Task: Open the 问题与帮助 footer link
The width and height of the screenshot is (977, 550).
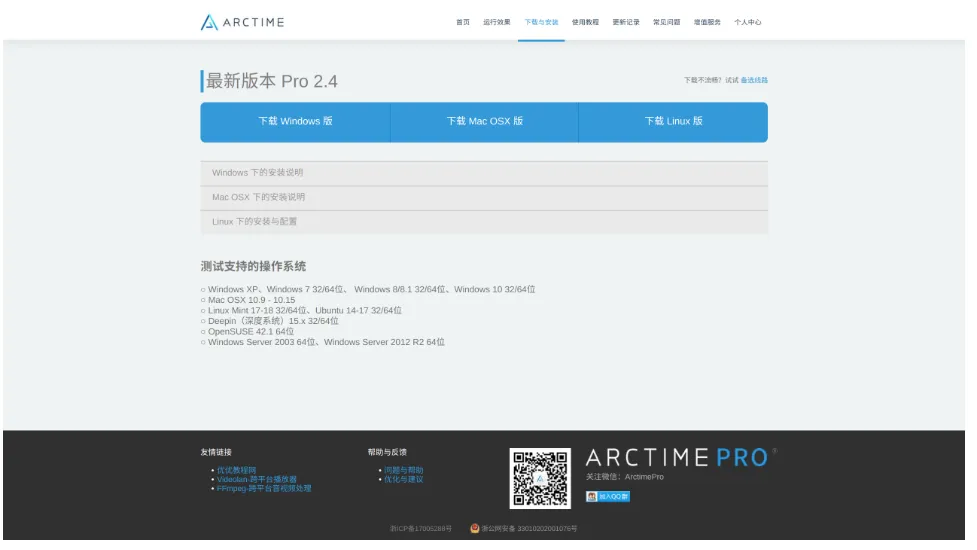Action: click(x=403, y=470)
